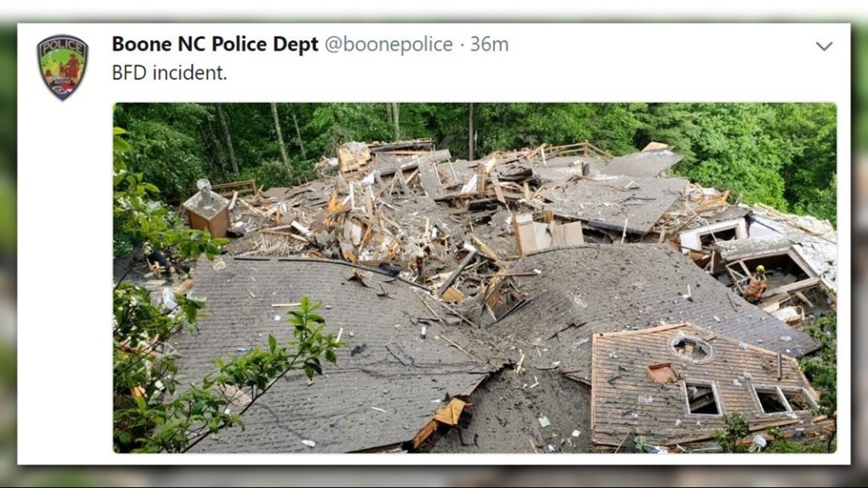Click the Boone Police badge avatar
Viewport: 868px width, 488px height.
(x=62, y=67)
